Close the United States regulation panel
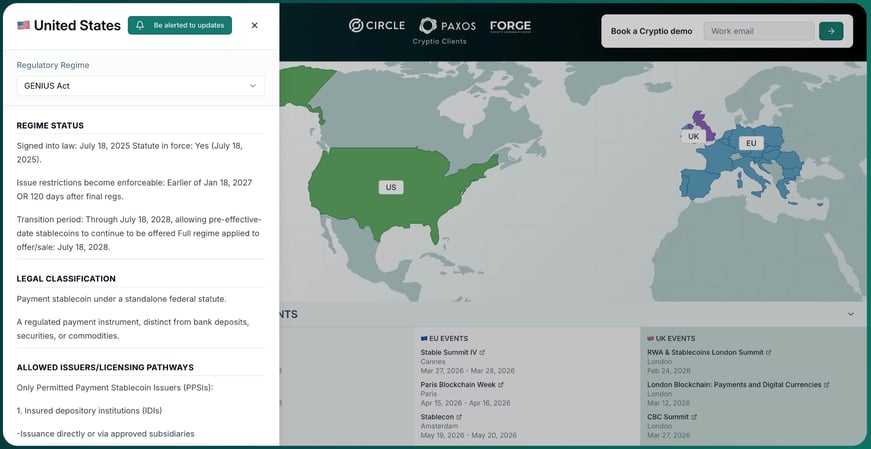 pyautogui.click(x=254, y=25)
